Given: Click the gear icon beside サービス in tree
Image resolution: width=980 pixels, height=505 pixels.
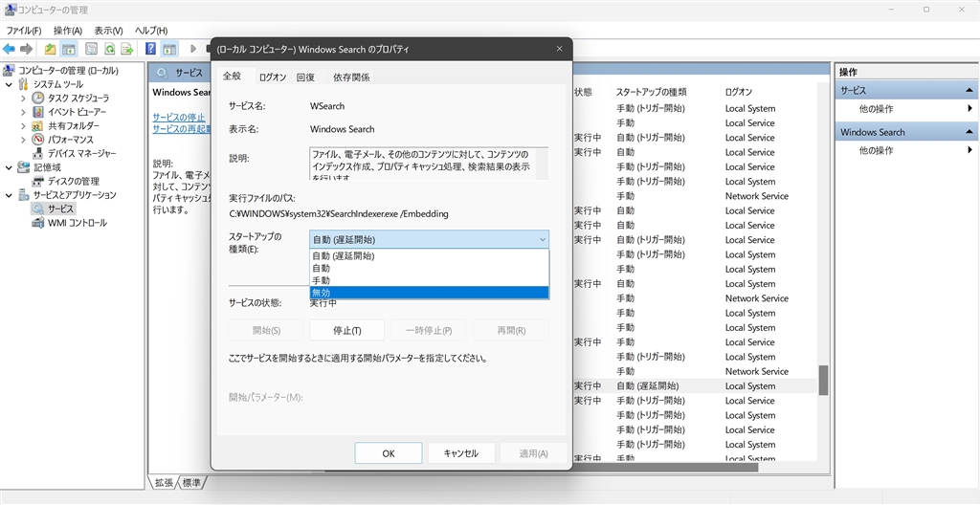Looking at the screenshot, I should 38,209.
